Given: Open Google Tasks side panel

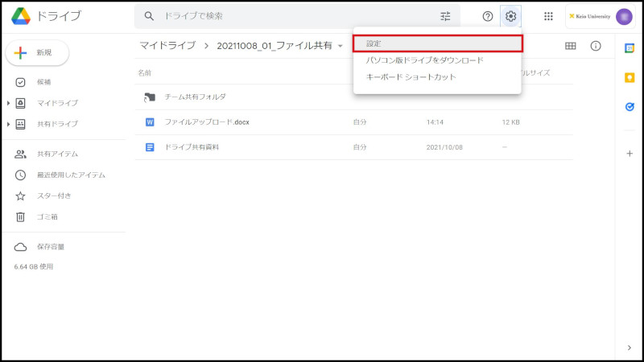Looking at the screenshot, I should [630, 106].
